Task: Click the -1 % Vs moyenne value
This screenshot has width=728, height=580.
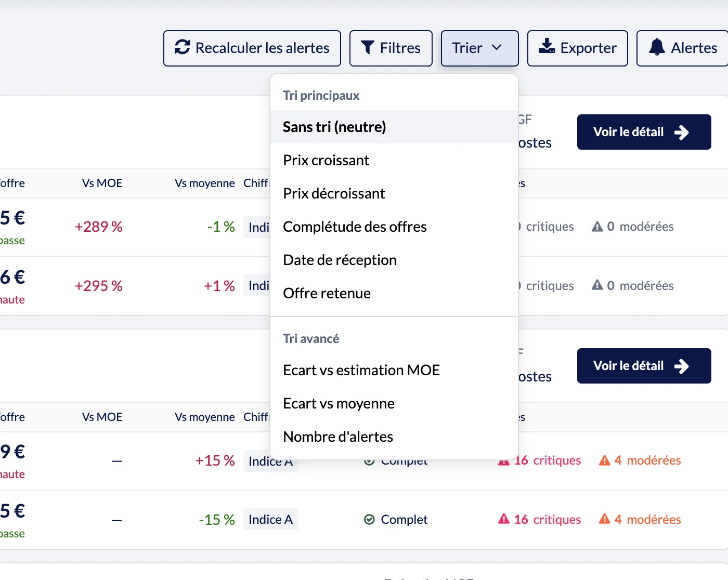Action: point(221,227)
